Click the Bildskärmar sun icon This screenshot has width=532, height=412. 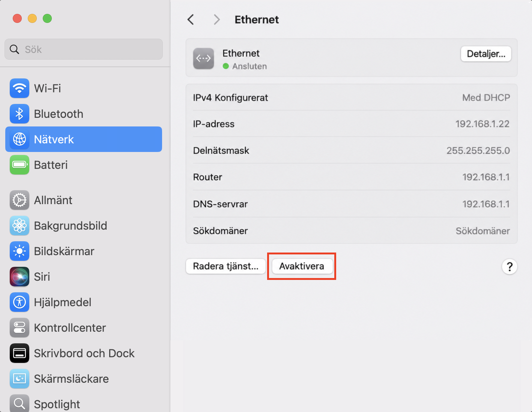pos(20,251)
